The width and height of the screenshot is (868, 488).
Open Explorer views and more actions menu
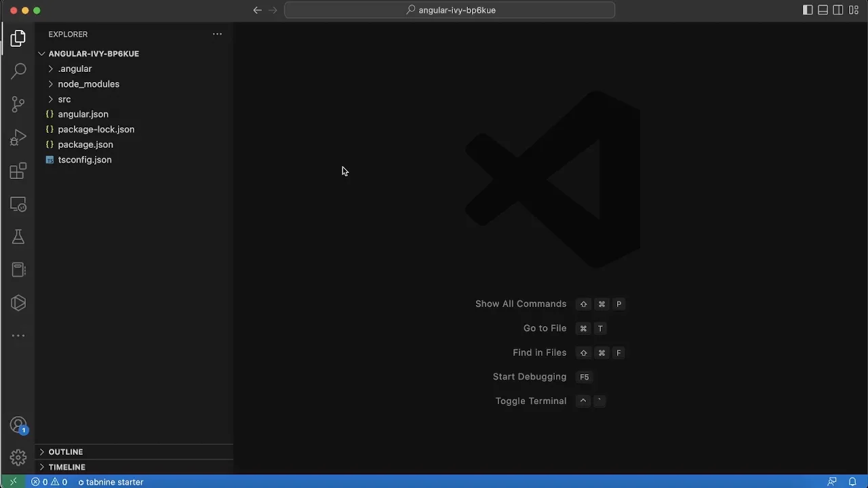[217, 34]
